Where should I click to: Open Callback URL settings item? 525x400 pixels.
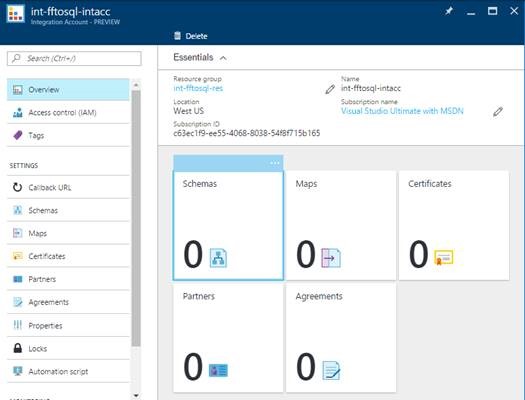(68, 187)
